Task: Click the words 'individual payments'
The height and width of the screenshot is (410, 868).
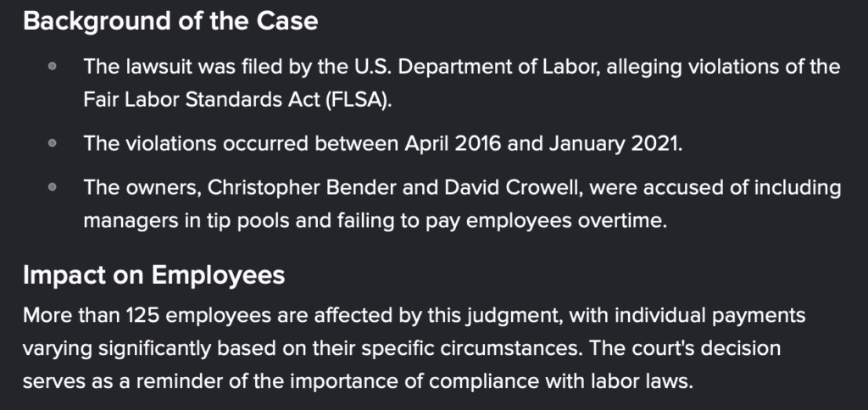Action: tap(710, 316)
